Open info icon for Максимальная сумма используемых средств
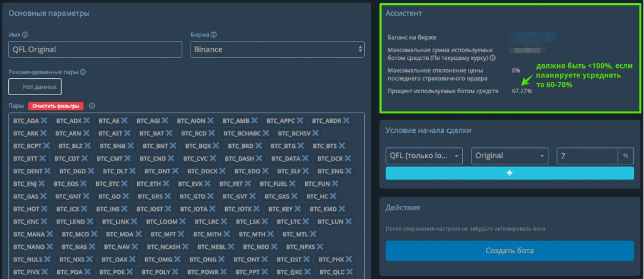 [x=492, y=58]
